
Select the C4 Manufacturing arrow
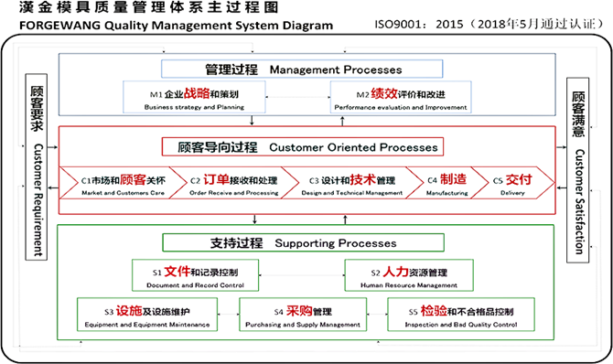[447, 183]
